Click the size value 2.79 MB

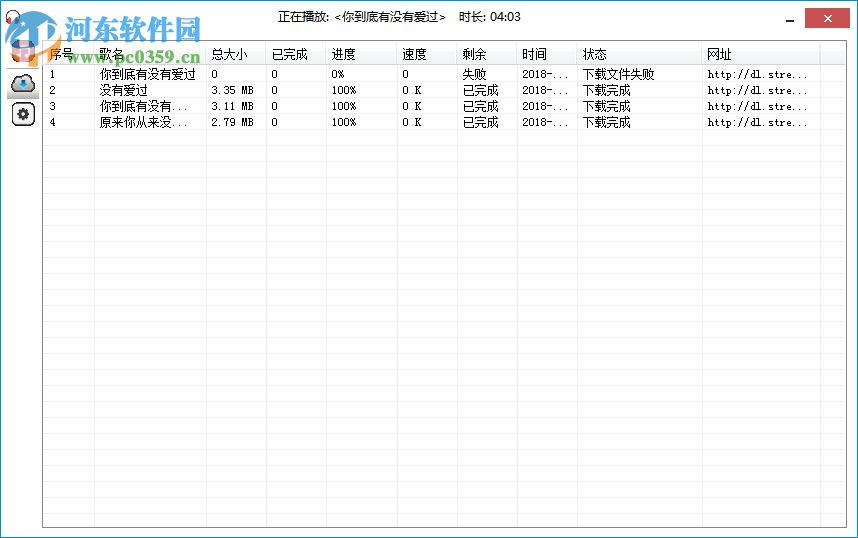click(232, 122)
